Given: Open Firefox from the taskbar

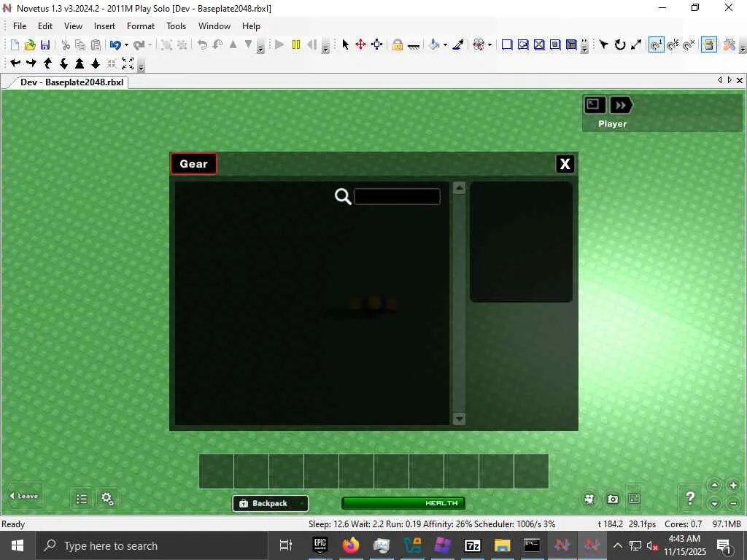Looking at the screenshot, I should pos(350,545).
